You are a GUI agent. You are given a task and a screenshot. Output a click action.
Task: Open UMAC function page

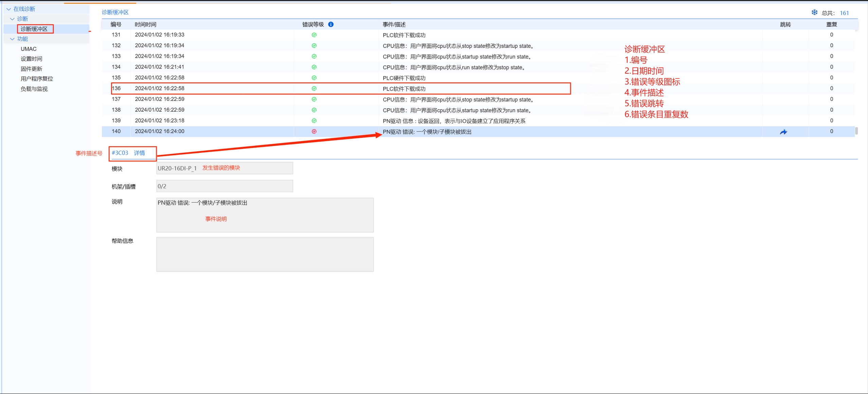tap(29, 49)
